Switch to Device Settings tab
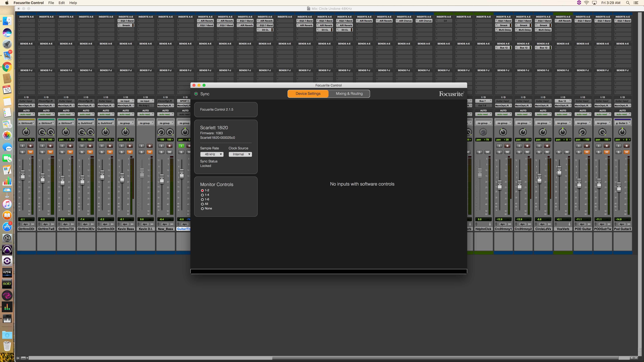This screenshot has width=644, height=362. click(308, 94)
